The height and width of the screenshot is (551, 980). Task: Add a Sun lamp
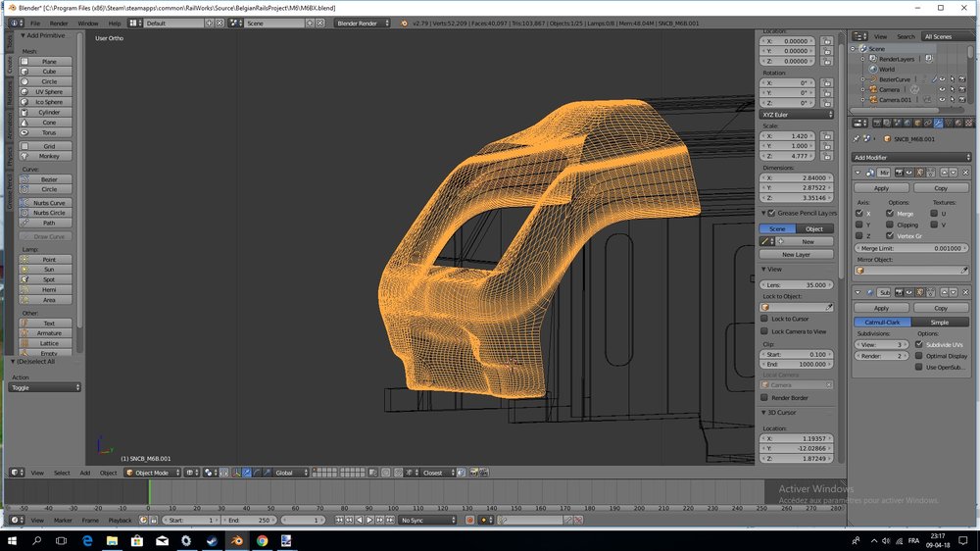point(45,269)
